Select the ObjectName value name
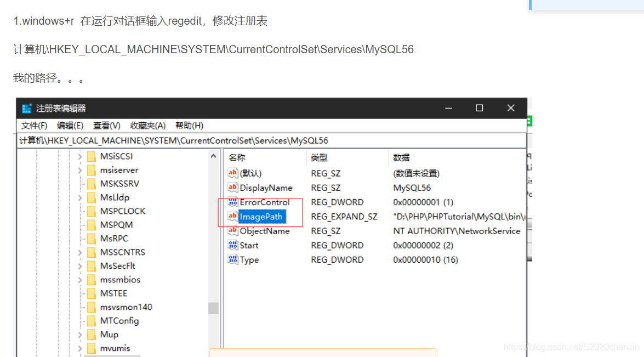The height and width of the screenshot is (357, 644). tap(265, 231)
